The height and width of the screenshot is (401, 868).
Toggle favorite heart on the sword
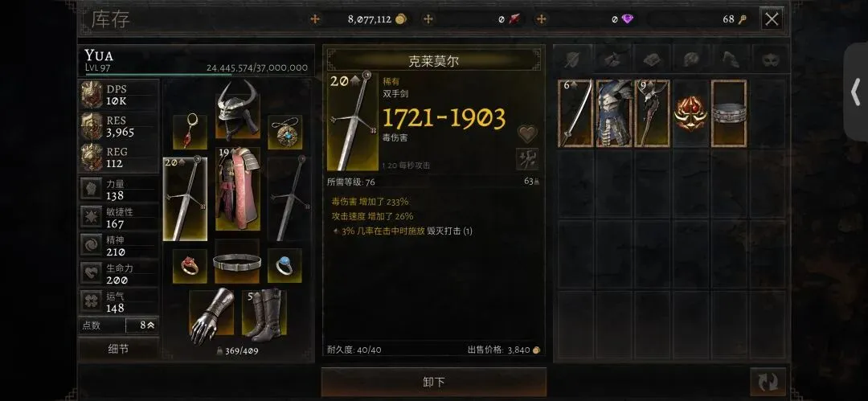527,133
